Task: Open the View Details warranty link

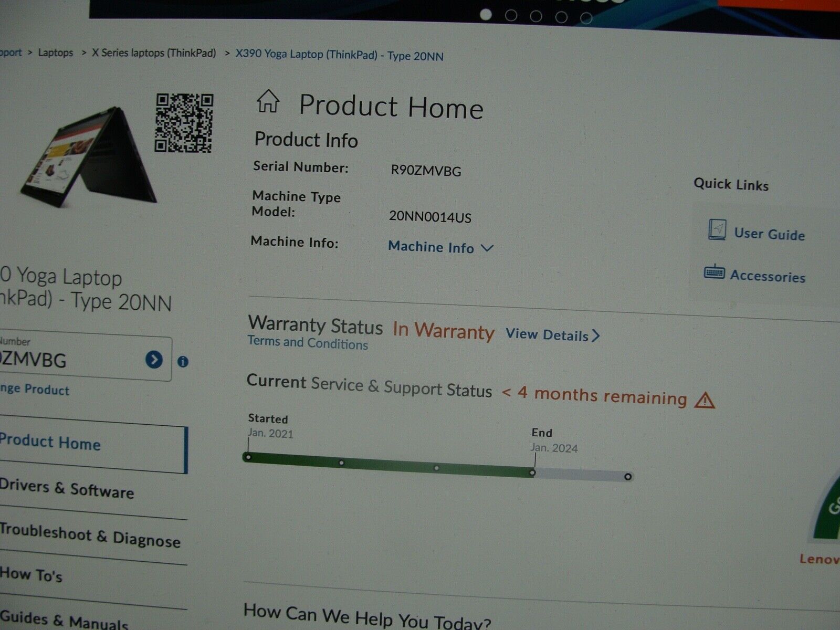Action: 553,335
